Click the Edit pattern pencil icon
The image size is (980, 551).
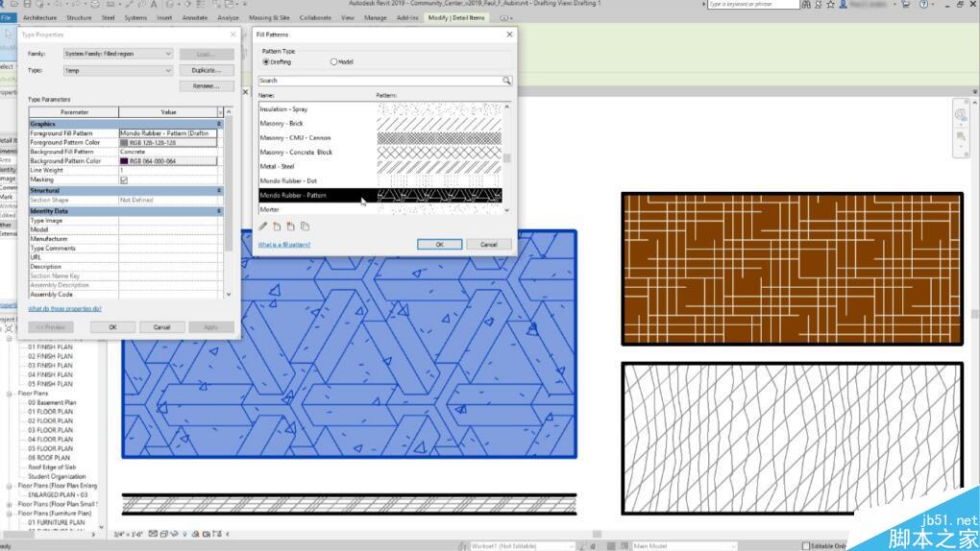coord(263,227)
